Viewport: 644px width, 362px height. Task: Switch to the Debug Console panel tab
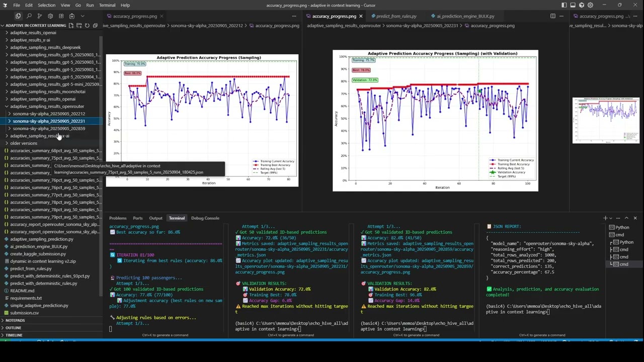pos(205,218)
